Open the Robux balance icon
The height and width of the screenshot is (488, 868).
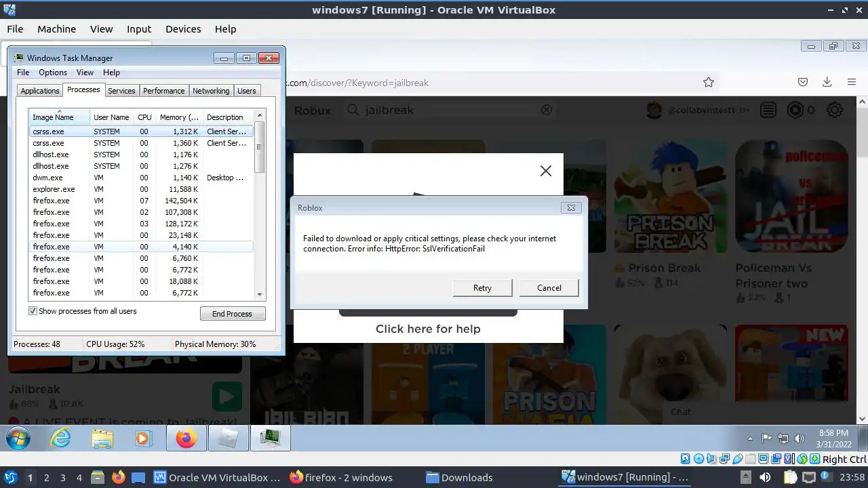click(x=795, y=110)
